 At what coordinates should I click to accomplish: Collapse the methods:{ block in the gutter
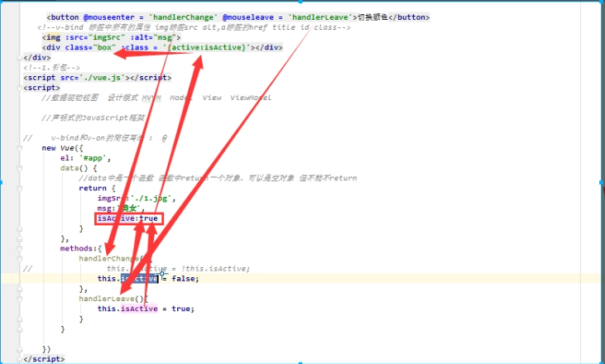coord(19,249)
